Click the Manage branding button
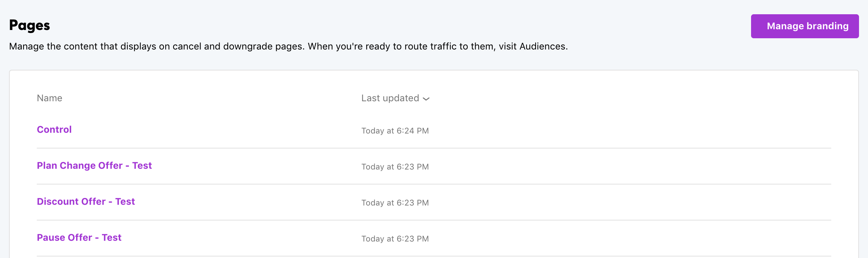The image size is (868, 258). (805, 26)
